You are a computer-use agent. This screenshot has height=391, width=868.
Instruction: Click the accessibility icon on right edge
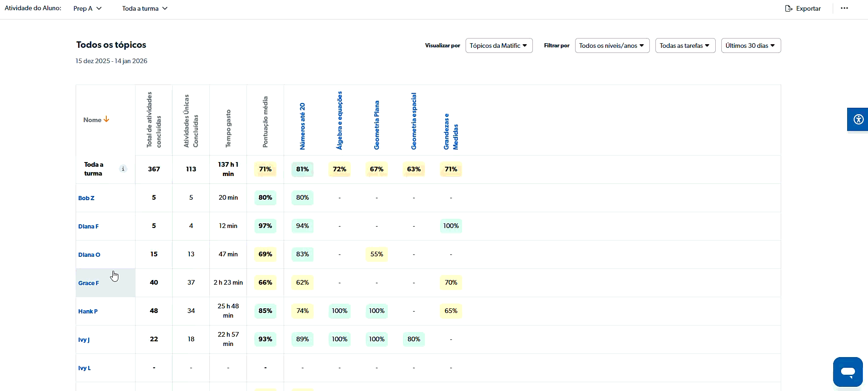tap(858, 120)
